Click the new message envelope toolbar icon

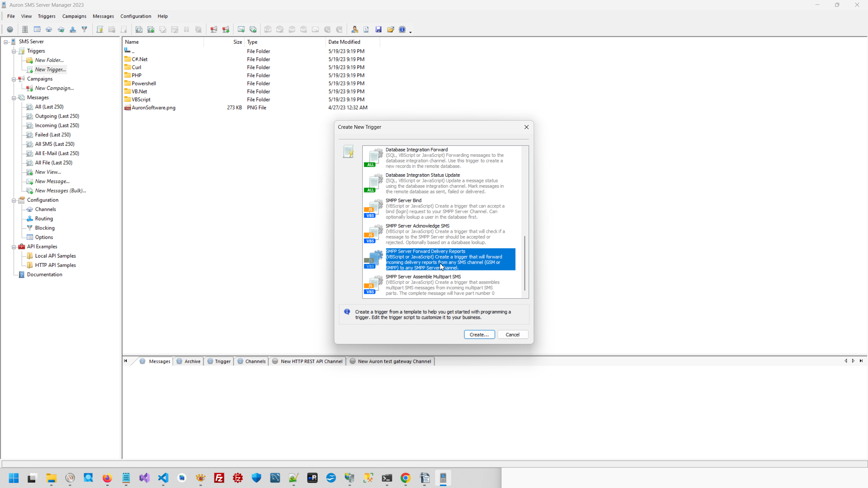point(241,29)
